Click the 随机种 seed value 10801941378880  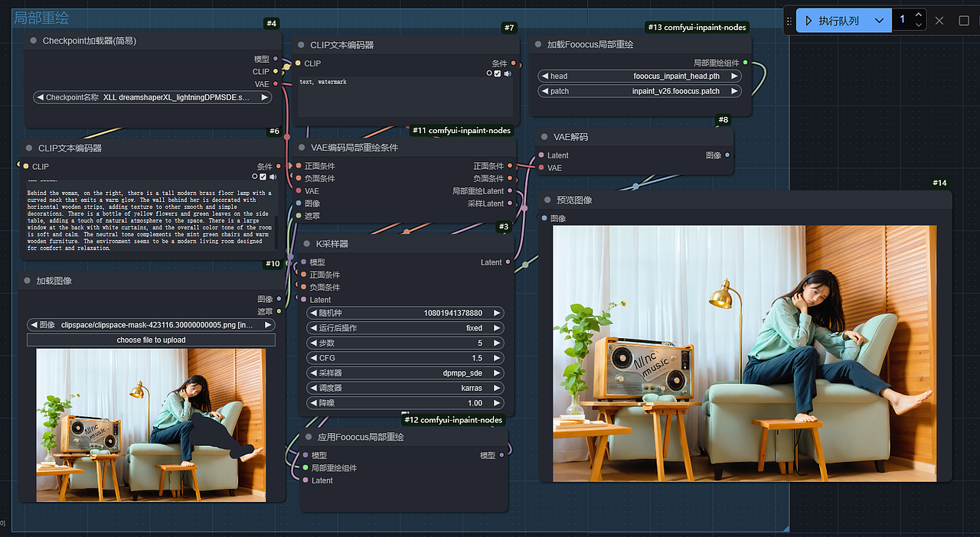[453, 313]
